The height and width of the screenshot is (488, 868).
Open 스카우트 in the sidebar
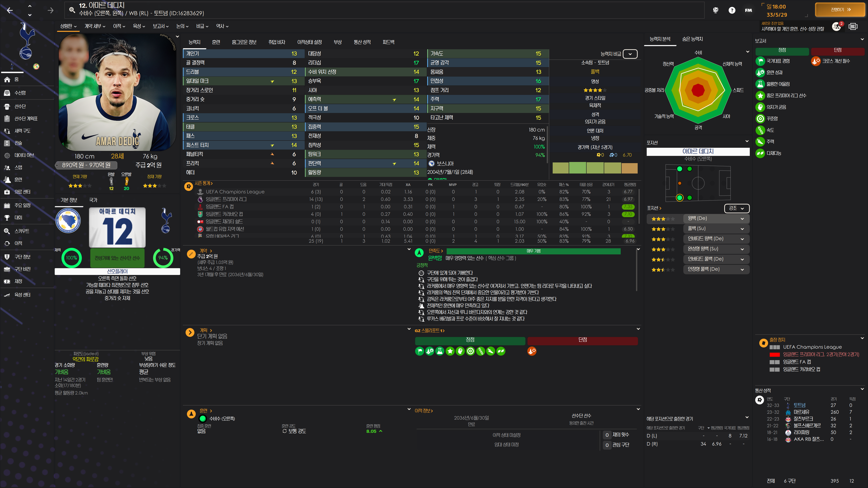pos(21,231)
